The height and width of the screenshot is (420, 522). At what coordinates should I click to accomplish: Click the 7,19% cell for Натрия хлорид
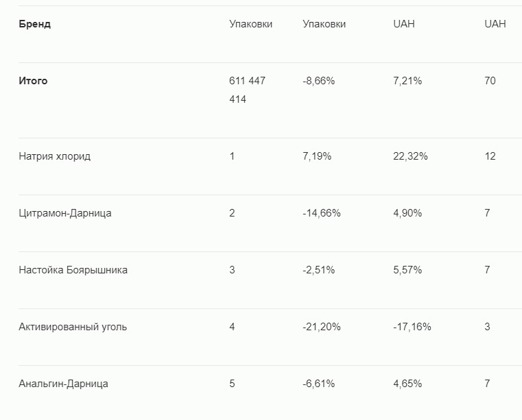pyautogui.click(x=317, y=156)
